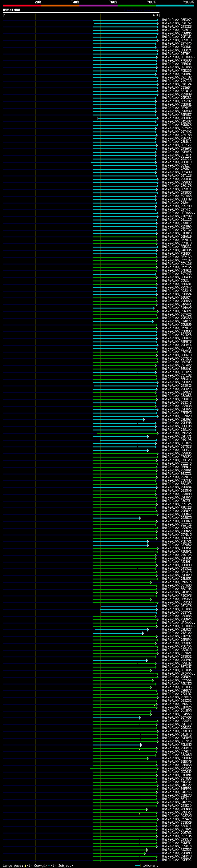Select the UniRef100_O49198 label
Viewport: 197px width, 868px height.
pyautogui.click(x=177, y=440)
